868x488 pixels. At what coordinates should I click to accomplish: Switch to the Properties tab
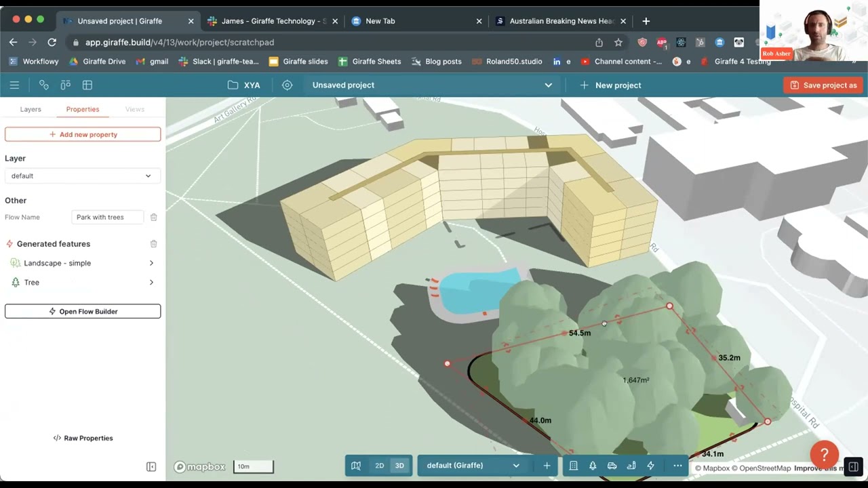click(83, 109)
